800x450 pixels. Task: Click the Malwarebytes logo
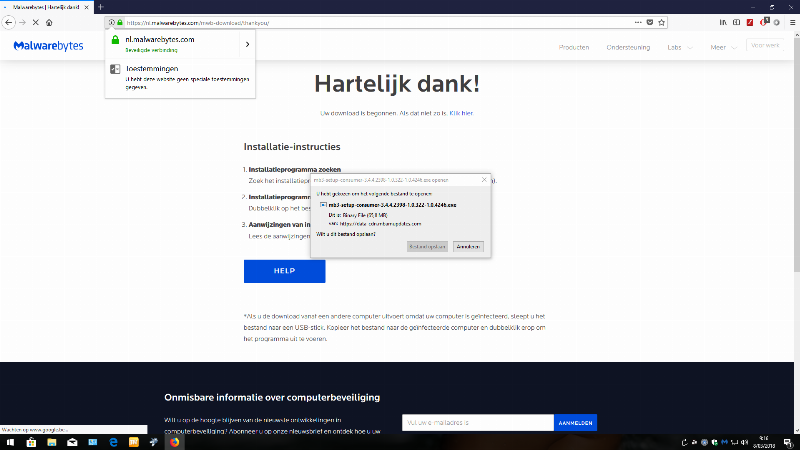(x=48, y=46)
